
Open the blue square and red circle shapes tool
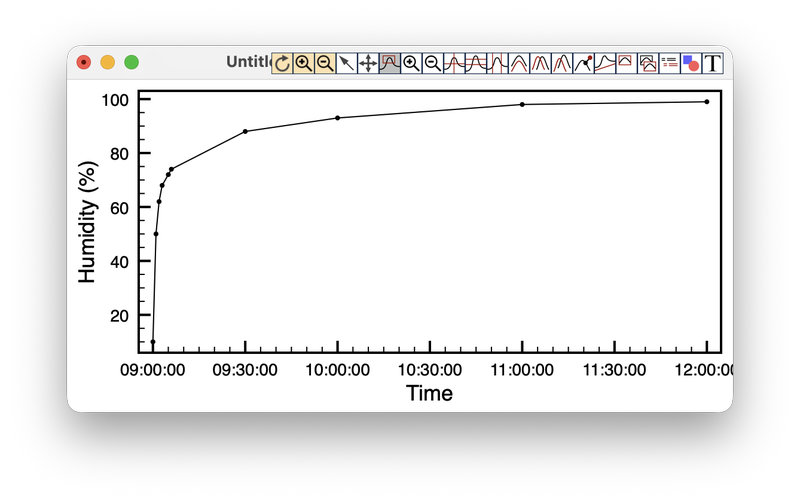click(690, 63)
